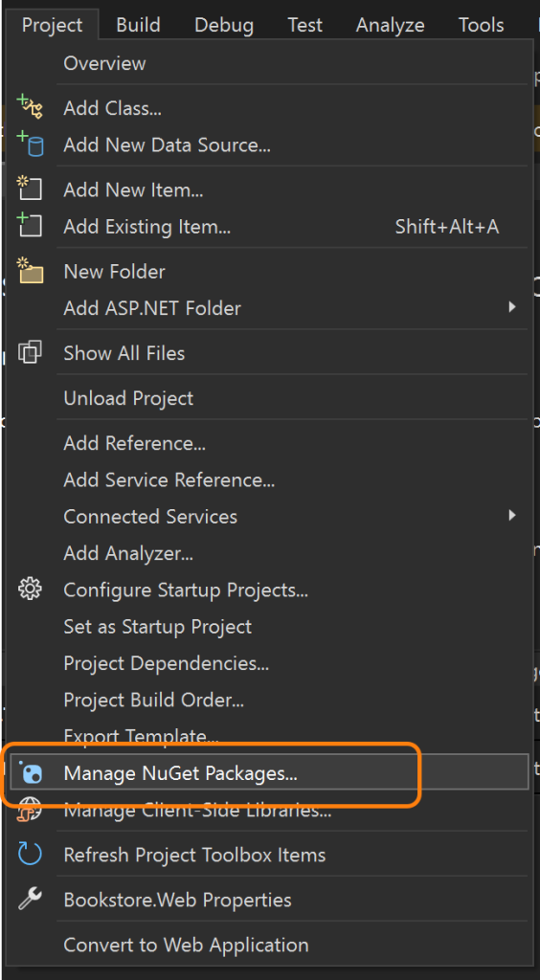540x980 pixels.
Task: Click the Refresh Project Toolbox circular arrow icon
Action: (x=30, y=855)
